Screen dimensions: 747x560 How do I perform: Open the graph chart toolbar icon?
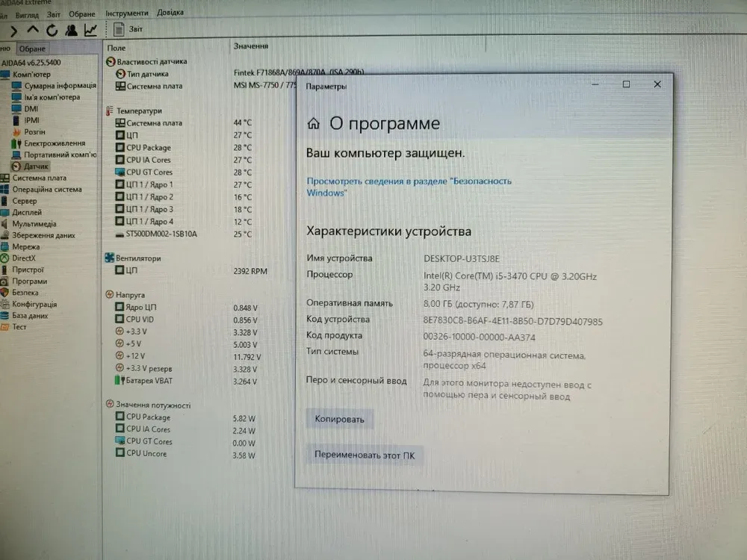[90, 31]
